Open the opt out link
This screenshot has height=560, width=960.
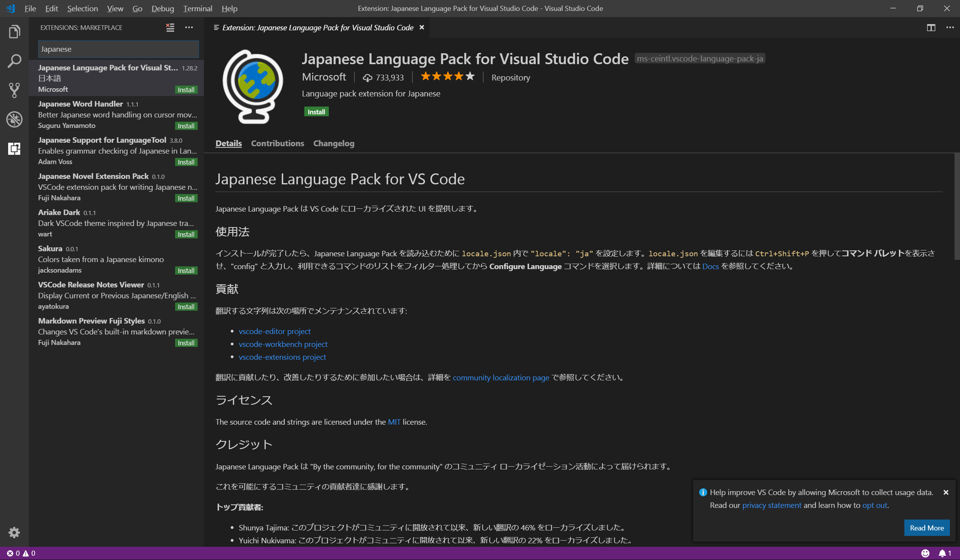[875, 505]
